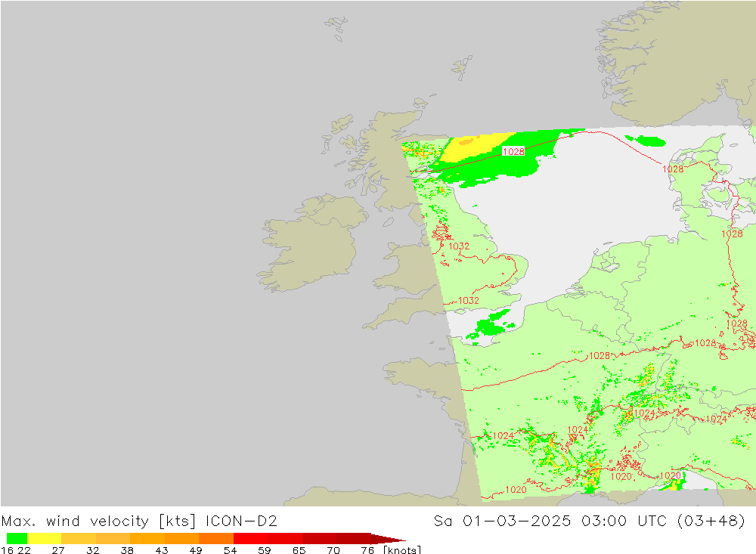The width and height of the screenshot is (756, 554).
Task: Click the "Sa 01-03-2025" date text
Action: (502, 522)
